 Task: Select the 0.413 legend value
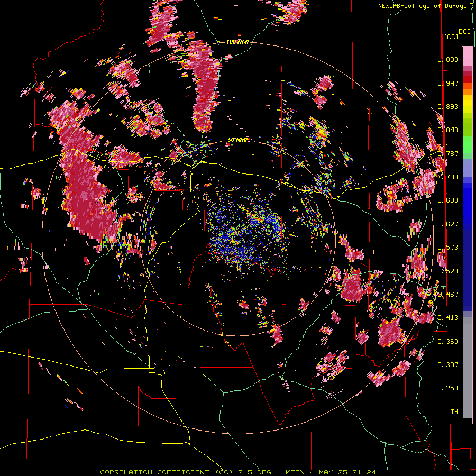click(x=448, y=318)
